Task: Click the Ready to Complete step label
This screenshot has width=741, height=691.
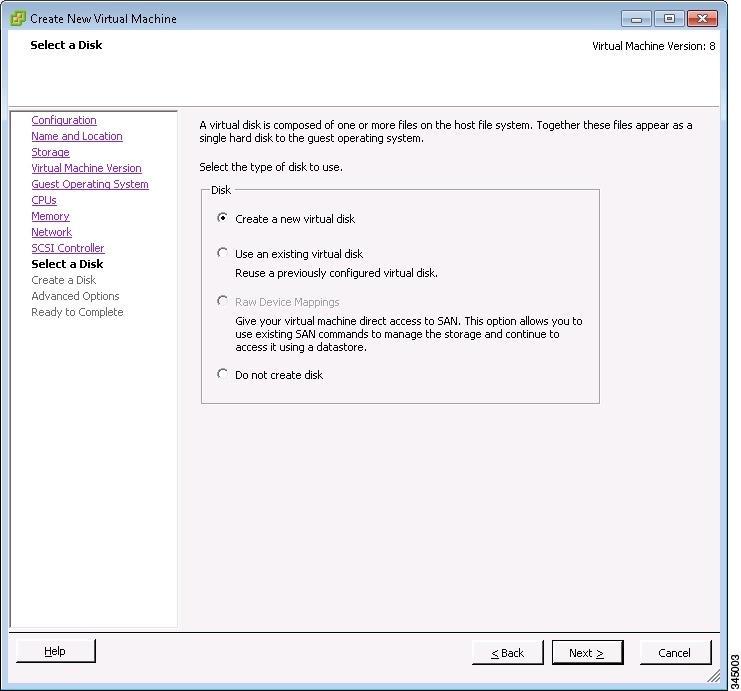Action: click(77, 312)
